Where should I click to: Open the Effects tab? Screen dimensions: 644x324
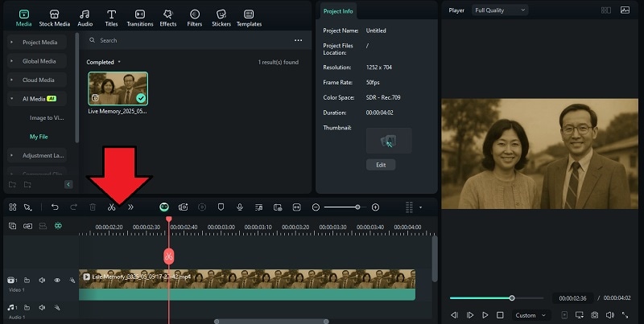168,18
